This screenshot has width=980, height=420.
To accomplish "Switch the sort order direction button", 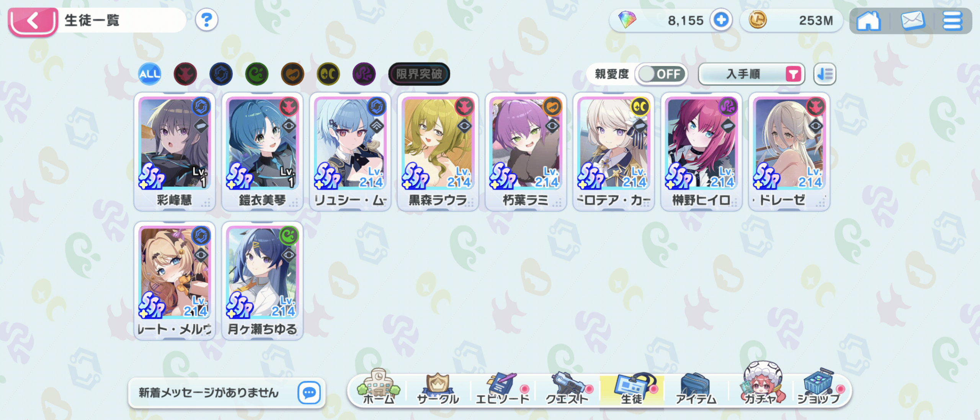I will tap(825, 74).
